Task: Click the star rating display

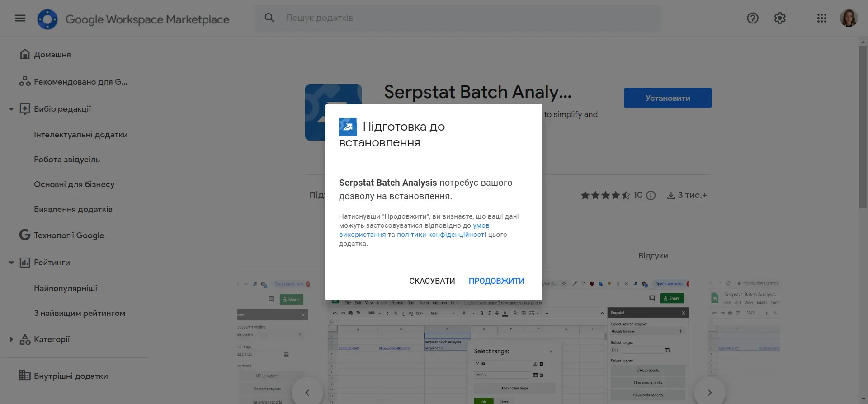Action: tap(605, 195)
